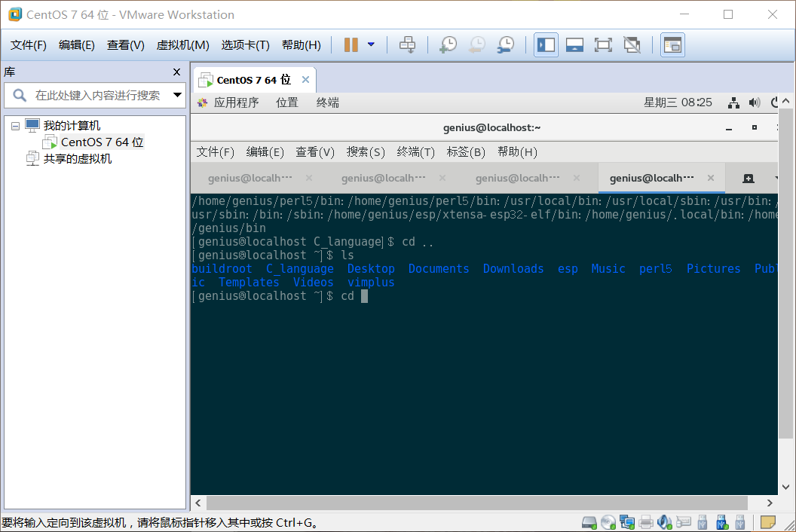Open the terminal 标签(B) menu
The width and height of the screenshot is (796, 532).
[x=466, y=151]
